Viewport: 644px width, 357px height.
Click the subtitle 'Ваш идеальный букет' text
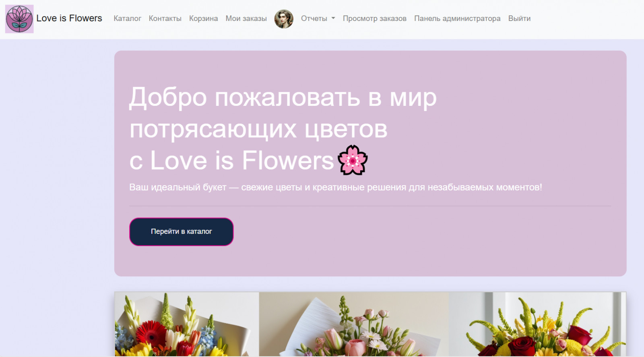tap(336, 187)
